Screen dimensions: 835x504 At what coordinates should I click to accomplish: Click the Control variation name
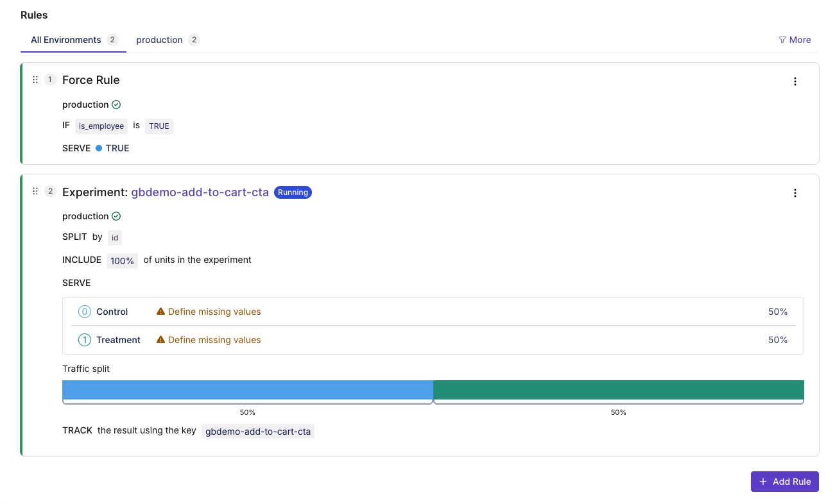click(112, 312)
